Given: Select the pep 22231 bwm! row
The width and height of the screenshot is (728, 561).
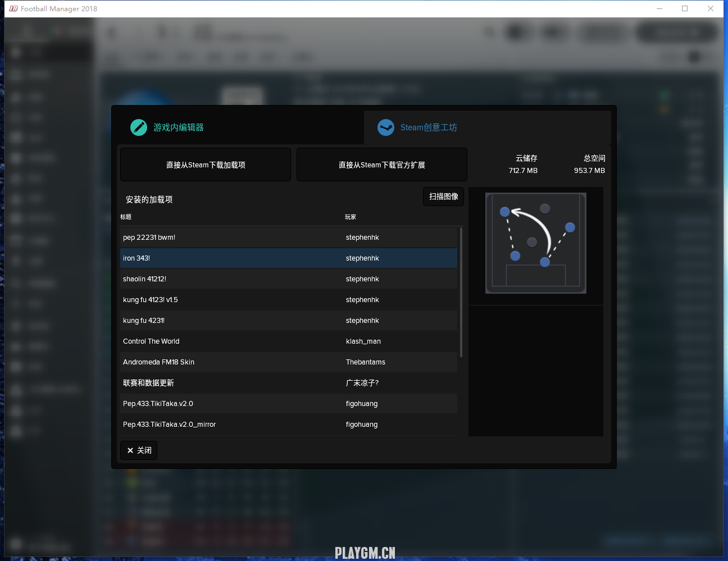Looking at the screenshot, I should 289,238.
